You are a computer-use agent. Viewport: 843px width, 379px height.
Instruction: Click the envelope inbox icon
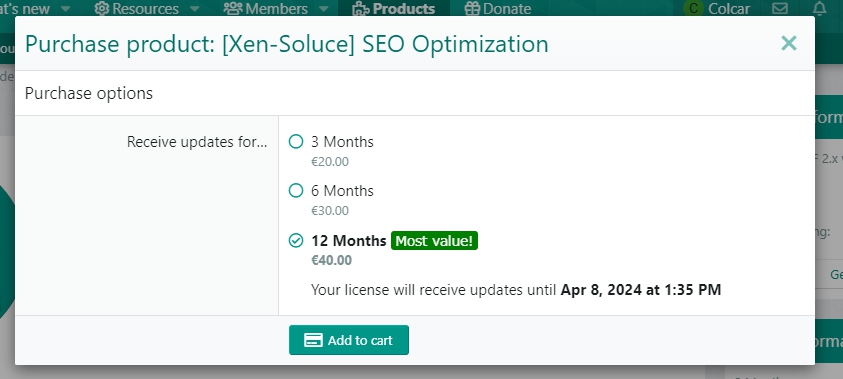click(780, 9)
